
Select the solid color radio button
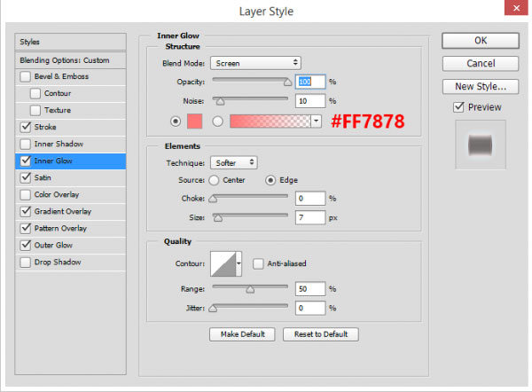pyautogui.click(x=176, y=122)
